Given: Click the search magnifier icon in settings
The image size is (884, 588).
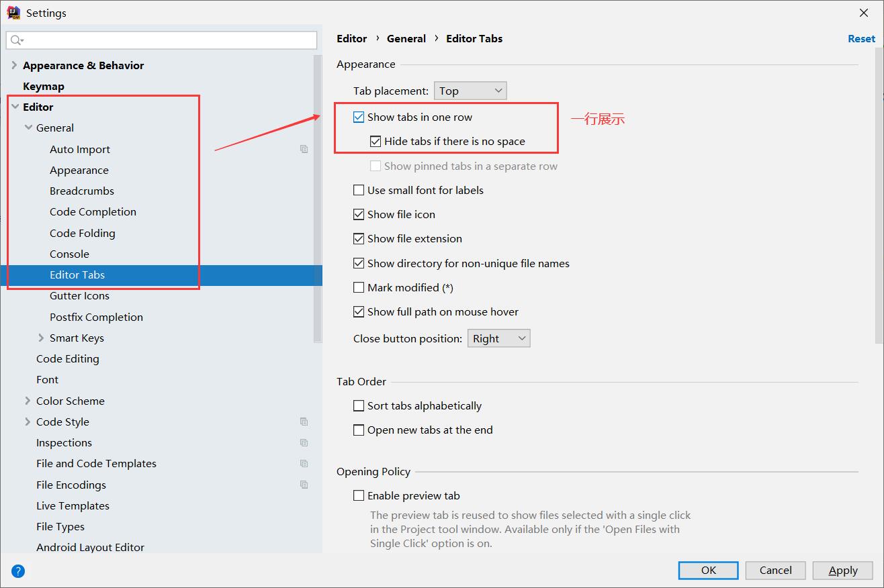Looking at the screenshot, I should (16, 40).
